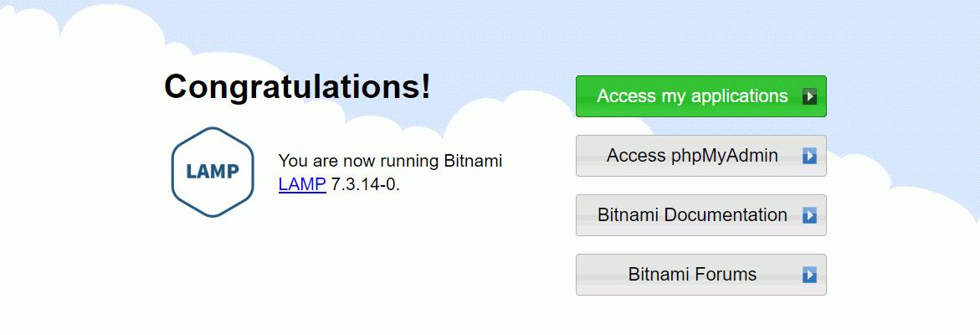
Task: Click the word 'Documentation' on the gray button
Action: click(726, 215)
